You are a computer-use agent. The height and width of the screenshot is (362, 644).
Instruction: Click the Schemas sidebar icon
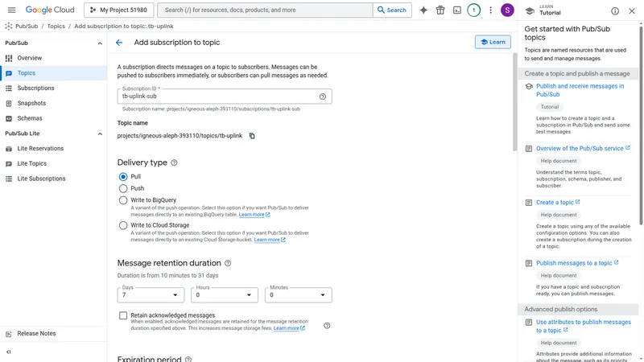[x=9, y=118]
